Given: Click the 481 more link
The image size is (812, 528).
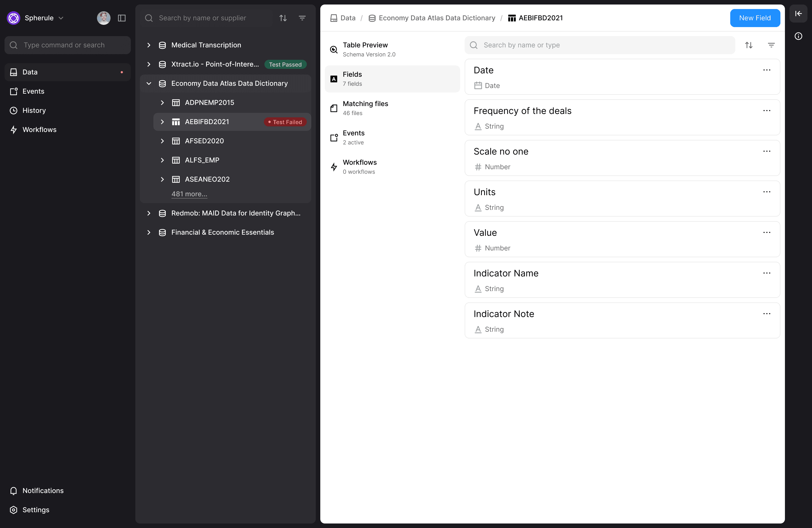Looking at the screenshot, I should [189, 194].
